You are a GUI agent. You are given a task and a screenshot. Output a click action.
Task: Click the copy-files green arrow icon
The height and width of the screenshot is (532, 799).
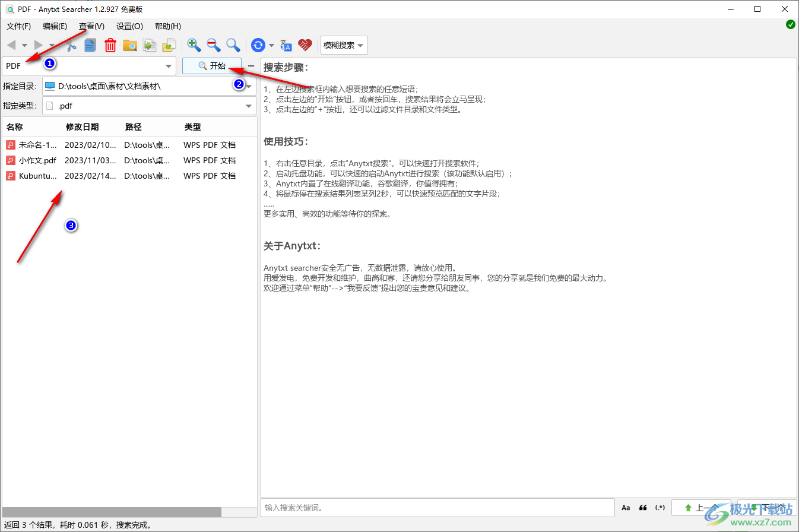150,45
